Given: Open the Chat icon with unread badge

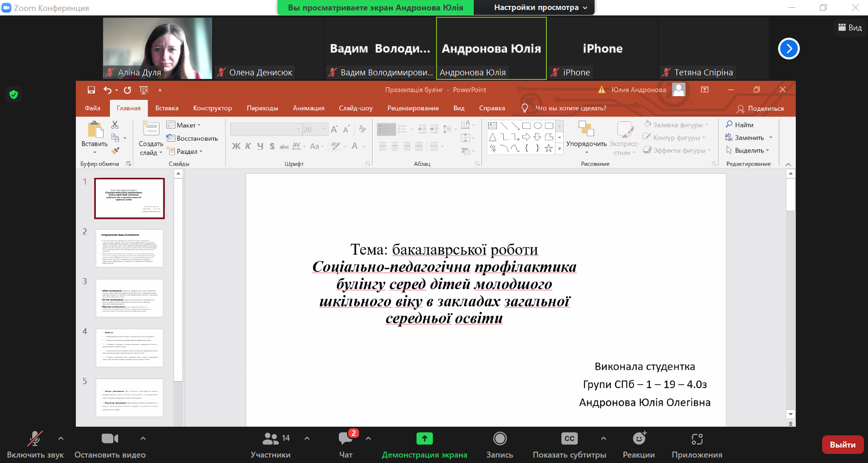Looking at the screenshot, I should click(x=346, y=439).
